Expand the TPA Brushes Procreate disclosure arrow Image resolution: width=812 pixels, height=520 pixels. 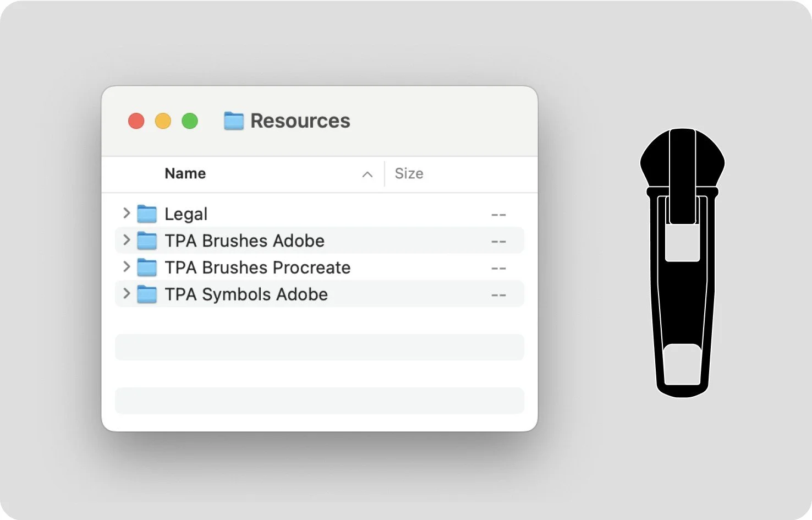tap(127, 267)
